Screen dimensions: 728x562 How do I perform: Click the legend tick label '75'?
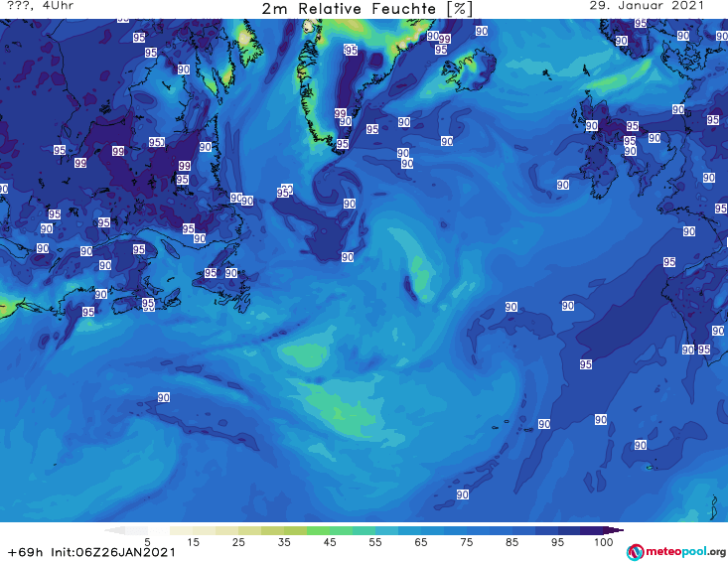(x=466, y=542)
